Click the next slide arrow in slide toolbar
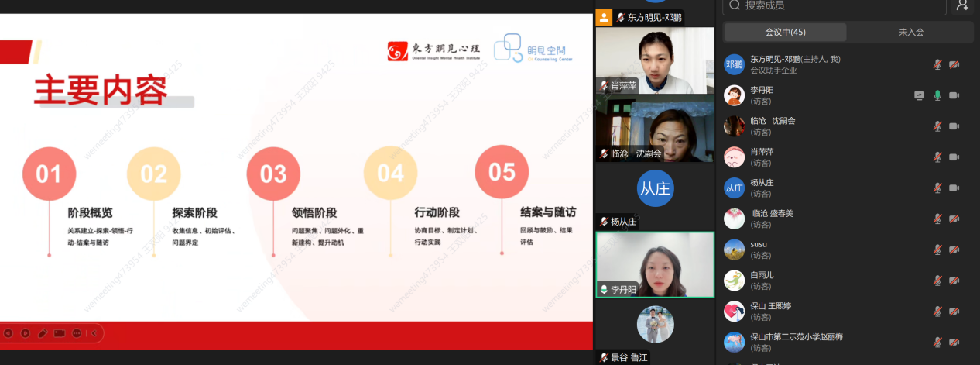980x365 pixels. click(26, 333)
